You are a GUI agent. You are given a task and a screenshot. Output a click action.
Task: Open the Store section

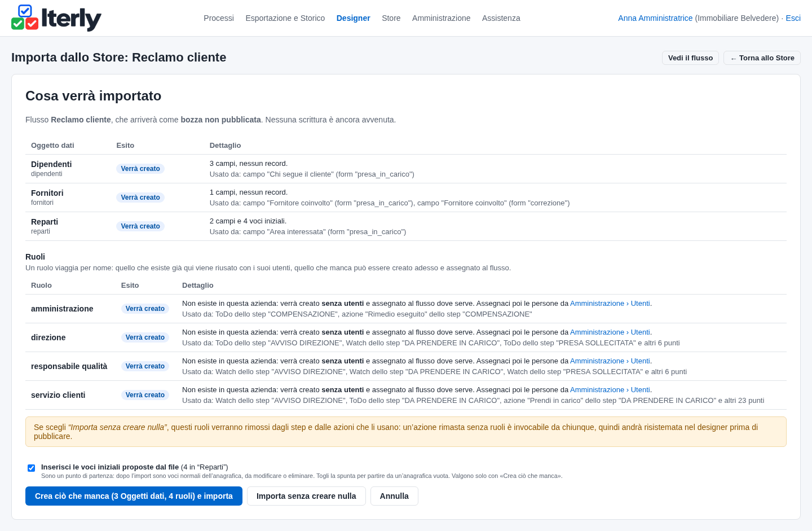click(x=391, y=18)
